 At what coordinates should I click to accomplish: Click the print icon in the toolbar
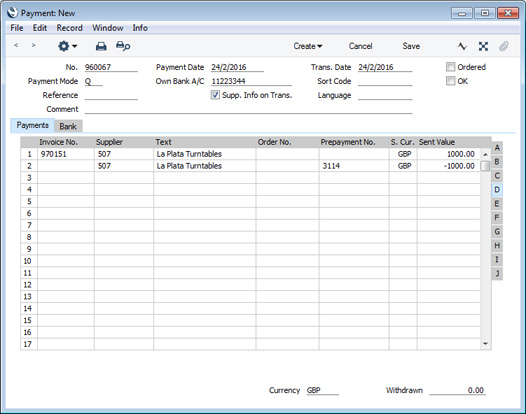pos(101,46)
